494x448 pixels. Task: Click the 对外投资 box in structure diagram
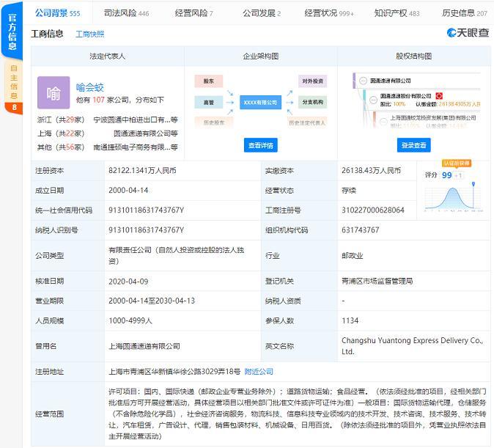[312, 81]
